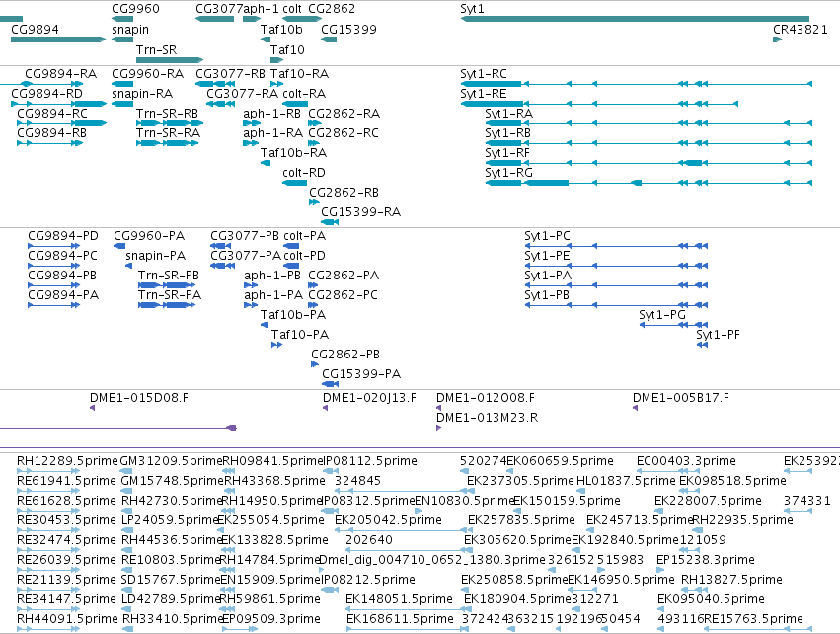Select EST EK205042.5prime
The image size is (840, 634).
[388, 519]
